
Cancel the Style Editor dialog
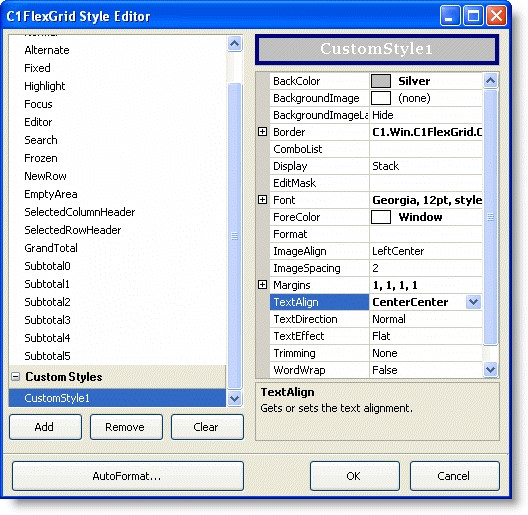pyautogui.click(x=455, y=476)
